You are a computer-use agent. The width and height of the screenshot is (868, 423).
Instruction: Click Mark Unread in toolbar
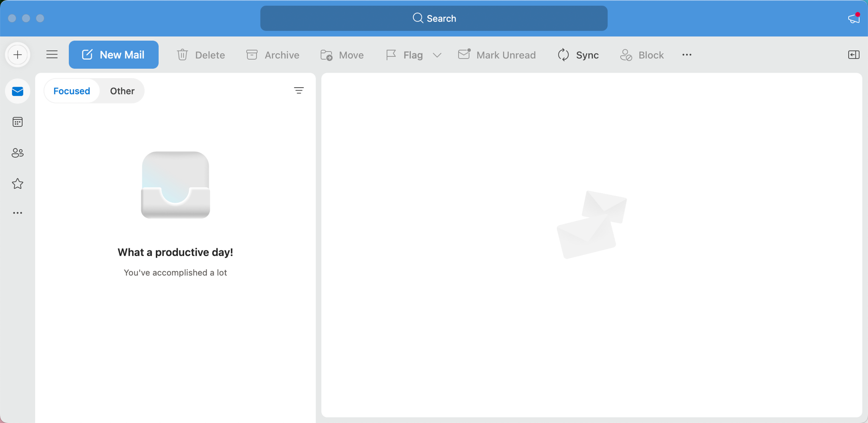497,55
